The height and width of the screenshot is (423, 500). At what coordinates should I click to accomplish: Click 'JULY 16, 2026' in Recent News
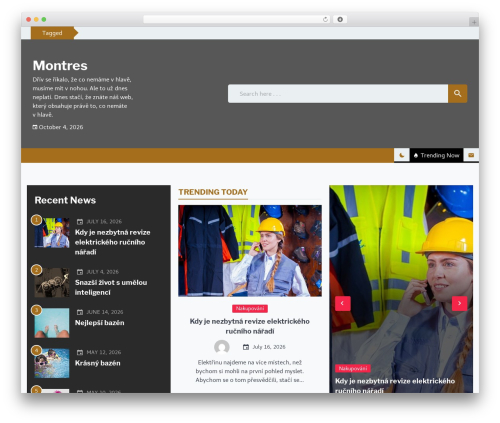[x=104, y=222]
